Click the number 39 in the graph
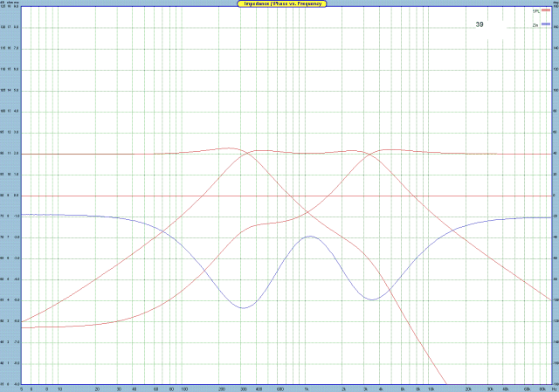559x392 pixels. pos(480,24)
